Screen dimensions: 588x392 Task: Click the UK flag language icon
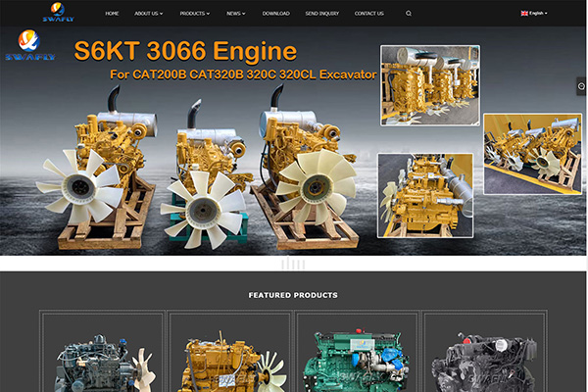click(524, 13)
